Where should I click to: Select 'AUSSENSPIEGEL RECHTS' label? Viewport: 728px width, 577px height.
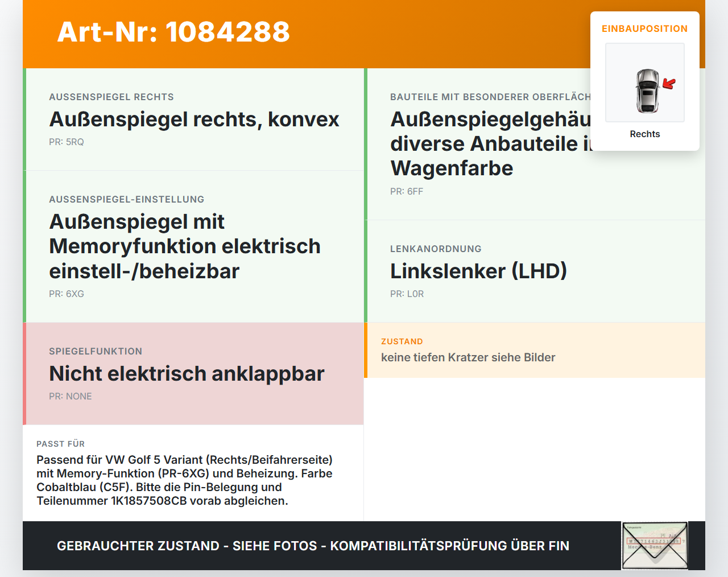(x=111, y=97)
